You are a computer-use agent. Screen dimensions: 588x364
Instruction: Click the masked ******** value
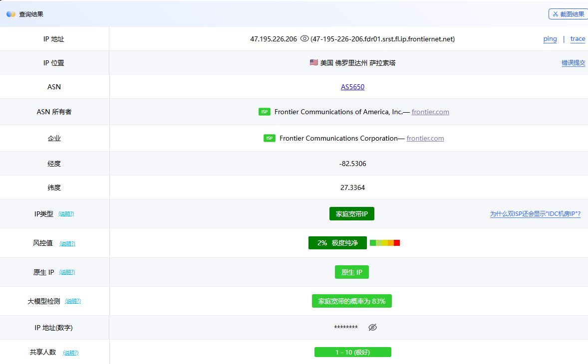346,328
